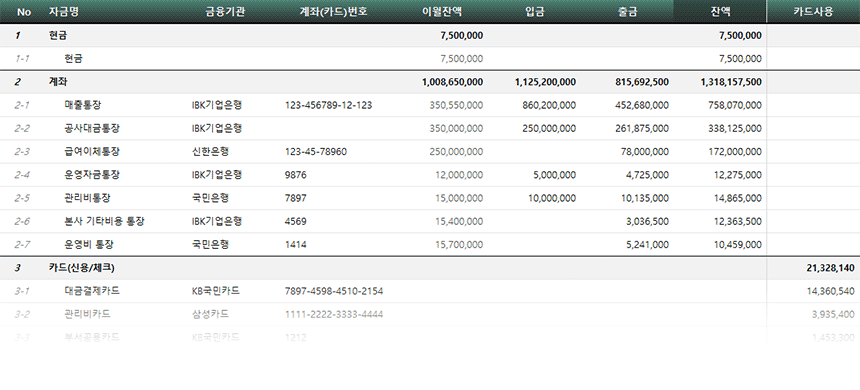The image size is (860, 390).
Task: Click carried balance 15,700,000
Action: click(x=459, y=245)
